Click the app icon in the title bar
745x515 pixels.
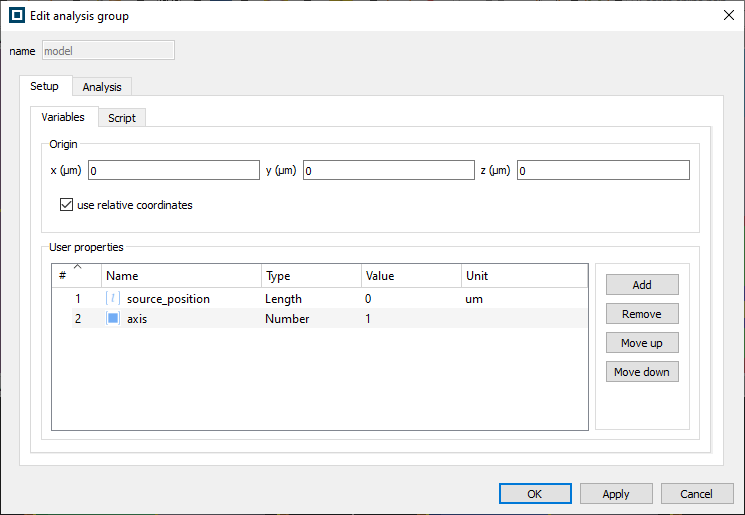point(17,16)
